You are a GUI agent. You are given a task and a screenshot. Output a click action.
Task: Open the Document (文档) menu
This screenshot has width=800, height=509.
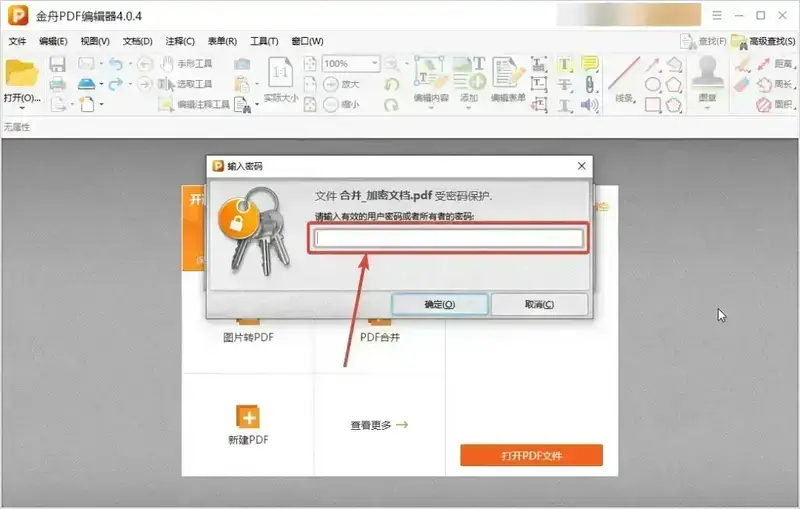click(137, 41)
